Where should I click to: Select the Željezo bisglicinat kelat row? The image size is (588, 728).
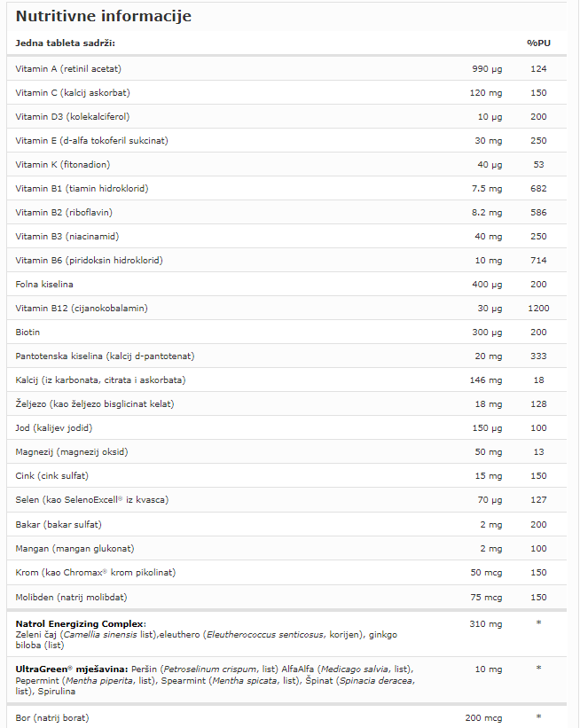click(x=286, y=404)
